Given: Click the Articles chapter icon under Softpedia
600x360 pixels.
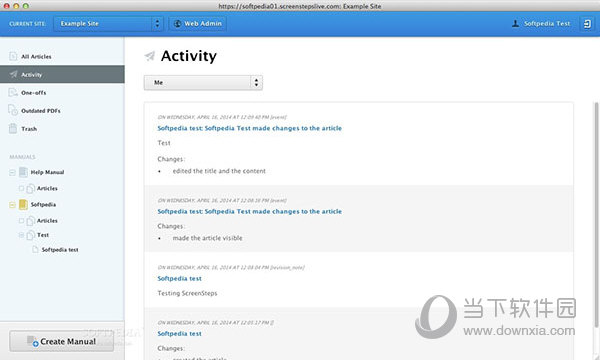Looking at the screenshot, I should pos(31,221).
